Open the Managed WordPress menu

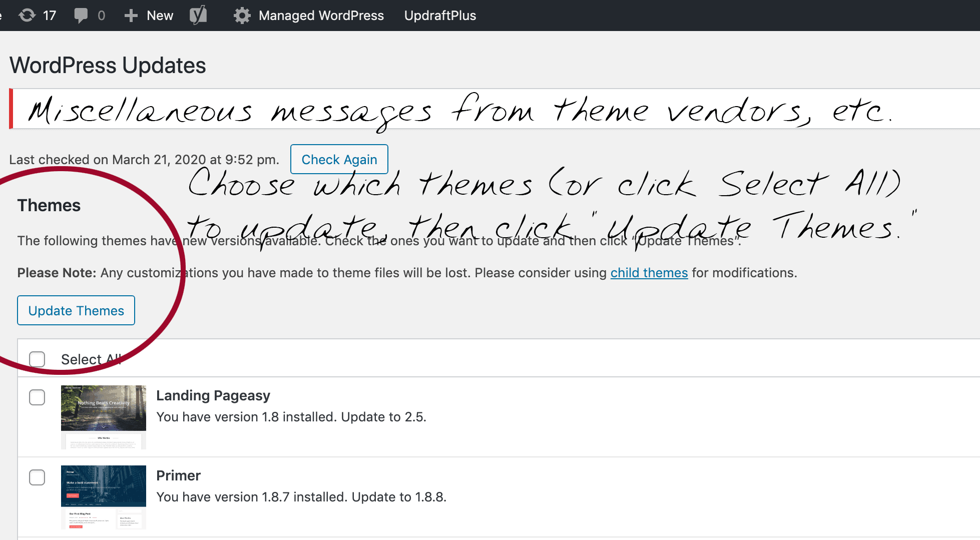(321, 16)
